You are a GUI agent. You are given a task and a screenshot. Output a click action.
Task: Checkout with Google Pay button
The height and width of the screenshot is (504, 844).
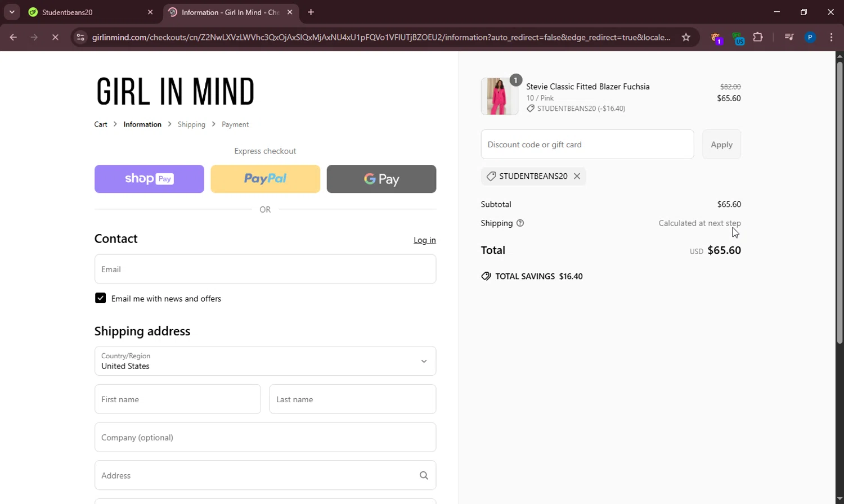pyautogui.click(x=381, y=179)
